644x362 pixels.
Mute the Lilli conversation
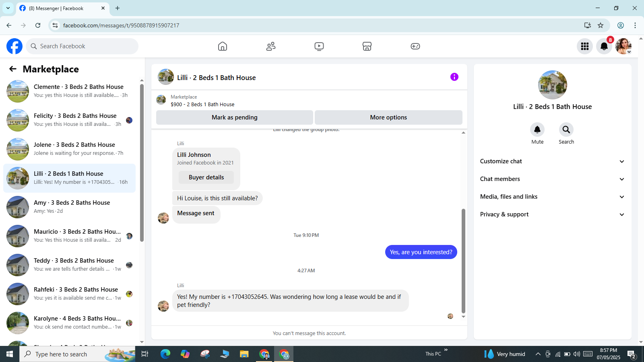pyautogui.click(x=537, y=130)
